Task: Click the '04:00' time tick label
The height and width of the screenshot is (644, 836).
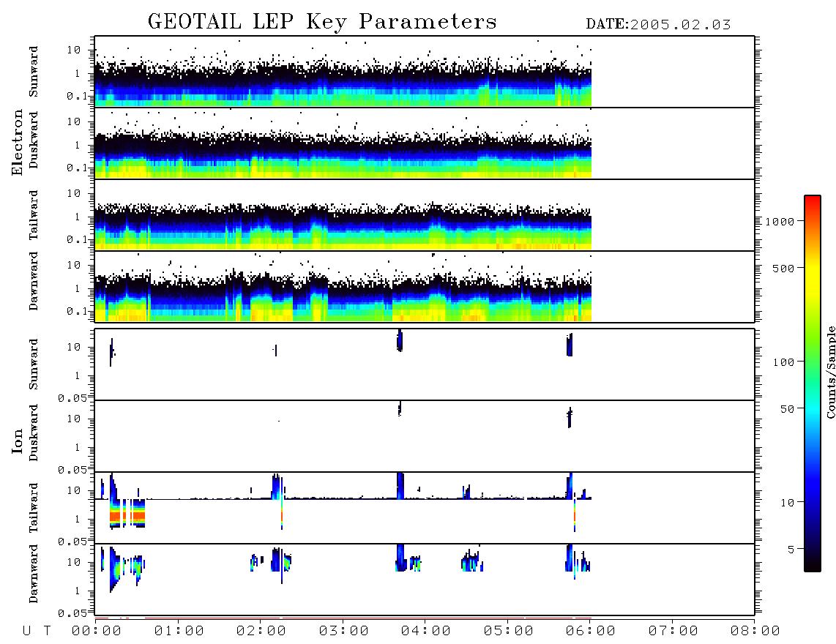Action: tap(426, 632)
